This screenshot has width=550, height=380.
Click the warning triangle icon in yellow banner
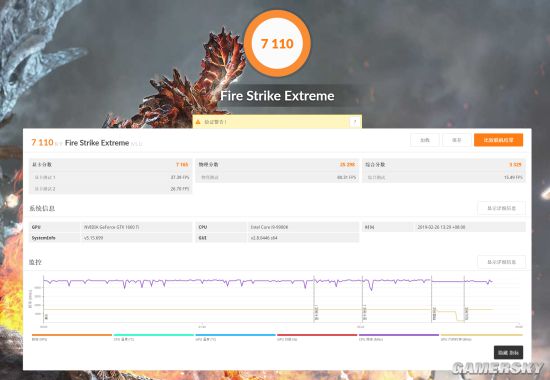click(x=198, y=122)
